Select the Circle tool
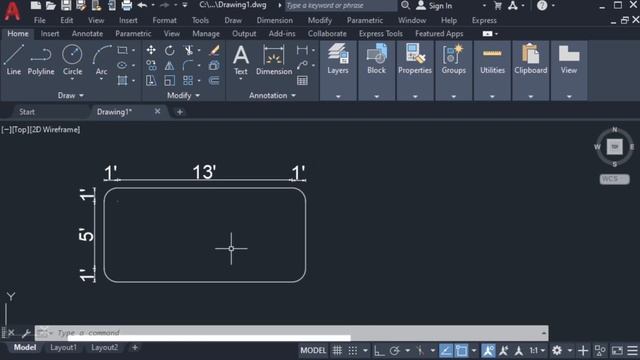 [72, 59]
